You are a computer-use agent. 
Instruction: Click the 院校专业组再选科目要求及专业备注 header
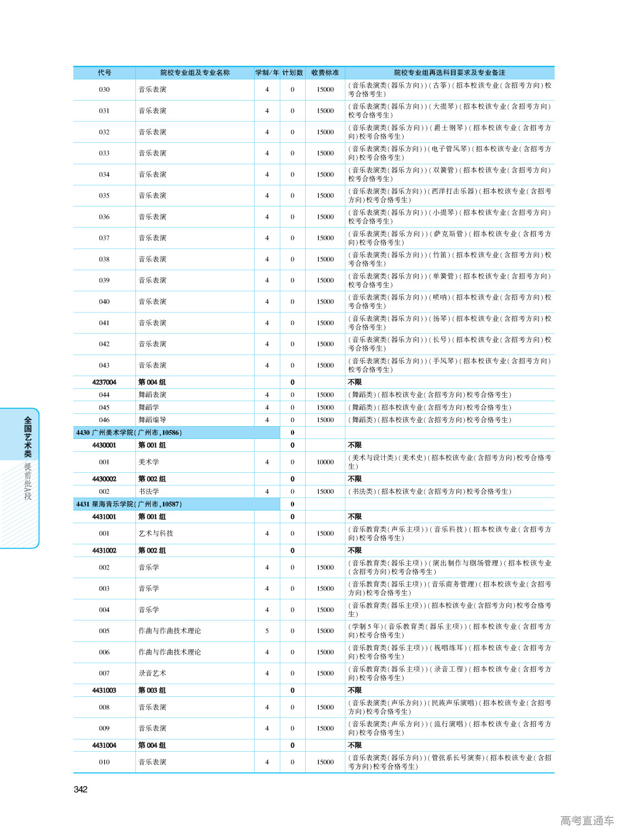(x=449, y=73)
